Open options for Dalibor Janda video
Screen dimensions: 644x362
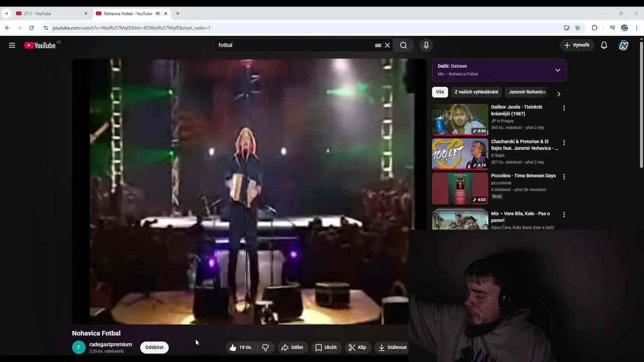pyautogui.click(x=564, y=108)
